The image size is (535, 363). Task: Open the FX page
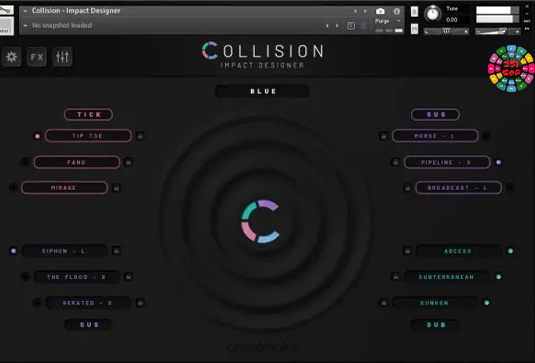coord(37,57)
